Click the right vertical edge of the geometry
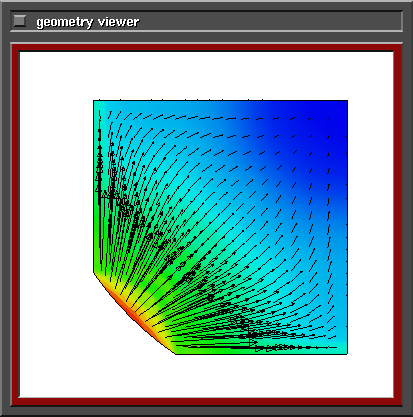Viewport: 413px width, 417px height. (x=347, y=227)
